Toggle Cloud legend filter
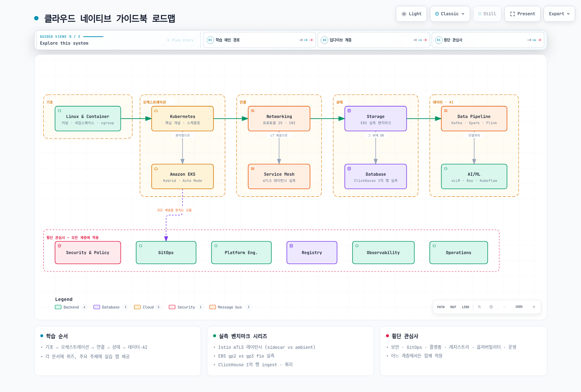 coord(147,307)
